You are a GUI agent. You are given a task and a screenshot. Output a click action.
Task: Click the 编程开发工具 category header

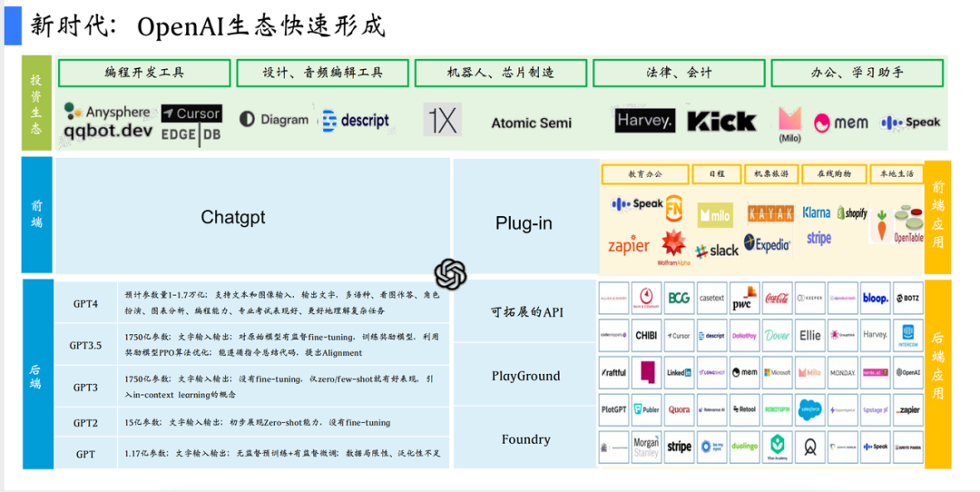coord(144,74)
